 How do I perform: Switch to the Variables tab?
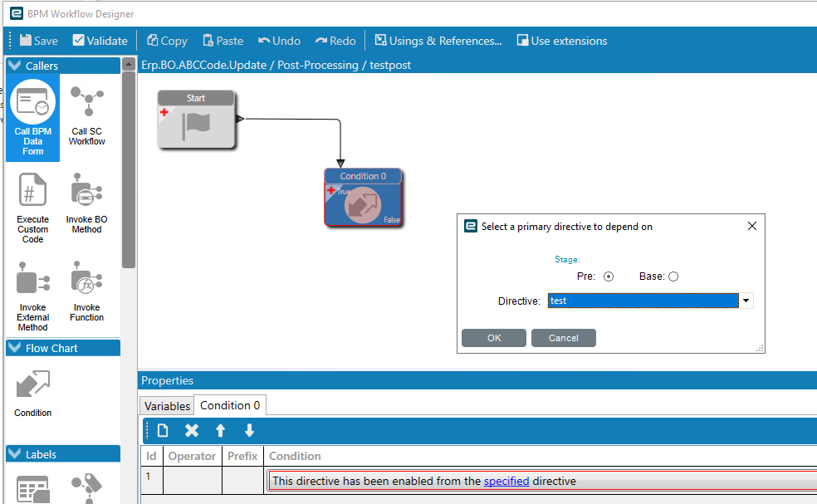coord(167,405)
